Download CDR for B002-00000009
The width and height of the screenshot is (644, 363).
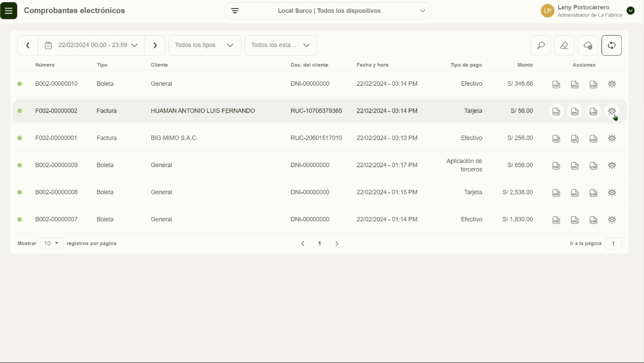[x=593, y=166]
